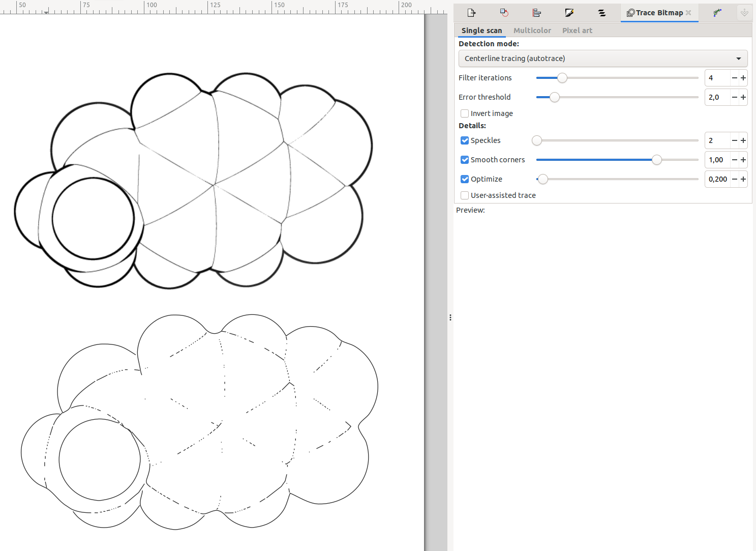This screenshot has width=756, height=551.
Task: Decrease Optimize value with minus button
Action: click(734, 179)
